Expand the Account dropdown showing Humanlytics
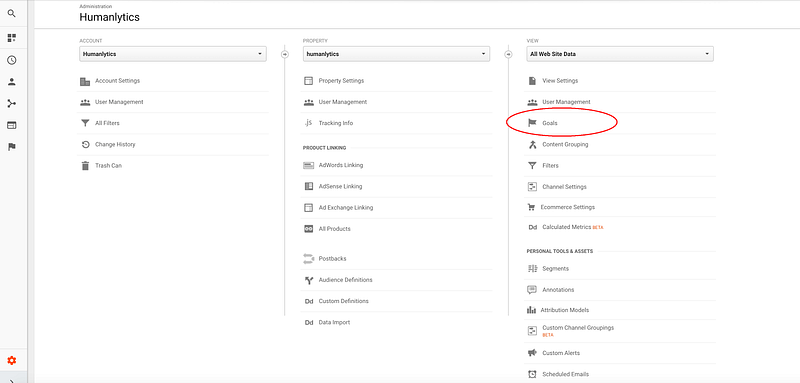Image resolution: width=800 pixels, height=383 pixels. pyautogui.click(x=173, y=54)
